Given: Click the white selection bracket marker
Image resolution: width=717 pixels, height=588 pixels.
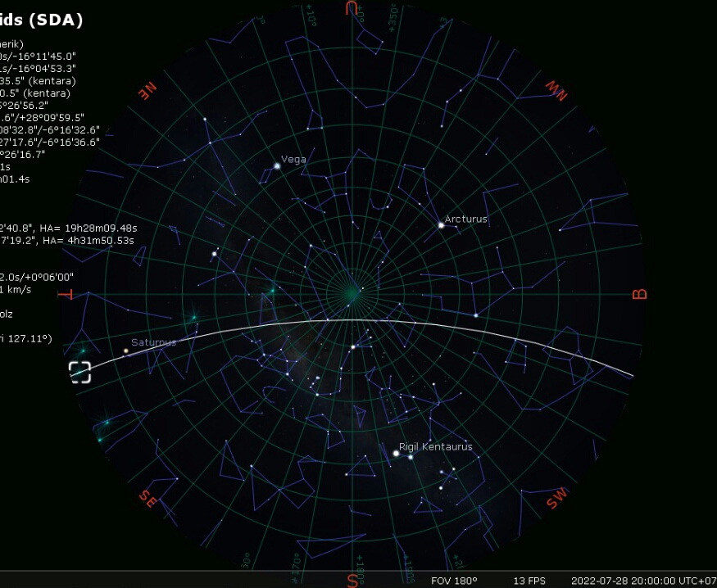Looking at the screenshot, I should pyautogui.click(x=79, y=372).
